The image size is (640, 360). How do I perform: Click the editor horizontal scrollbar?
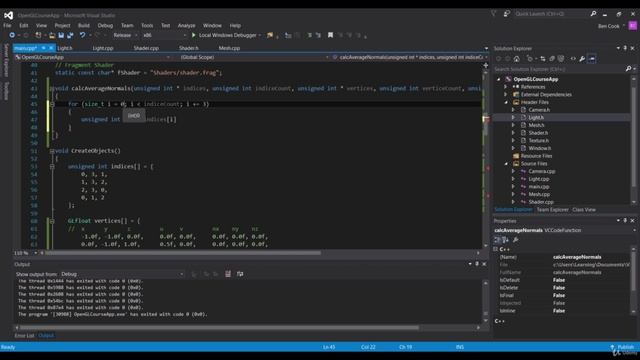pyautogui.click(x=183, y=253)
